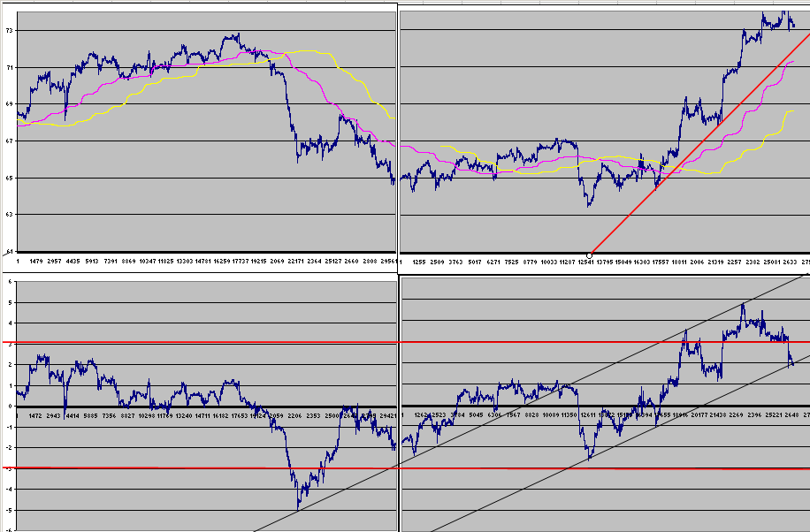
Task: Click x-axis label 10089
Action: [550, 414]
